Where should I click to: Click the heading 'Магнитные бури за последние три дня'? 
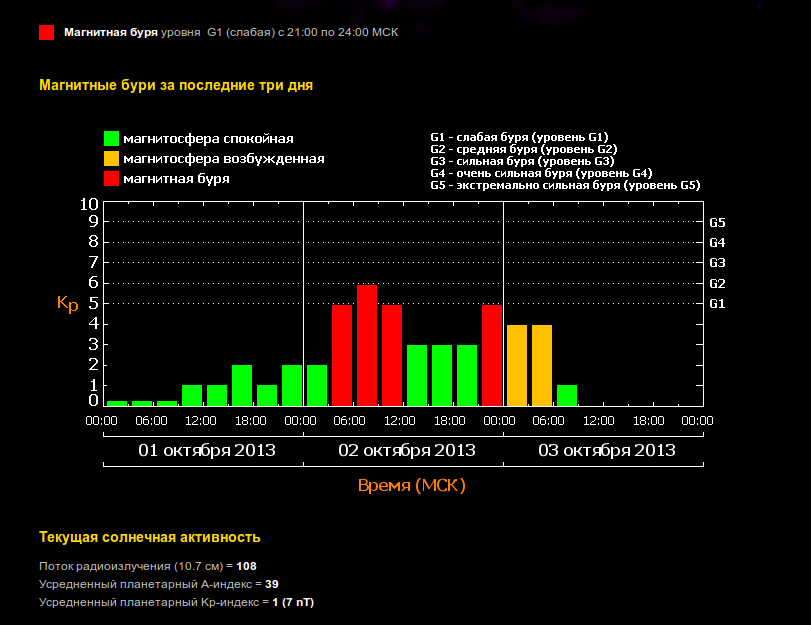176,85
